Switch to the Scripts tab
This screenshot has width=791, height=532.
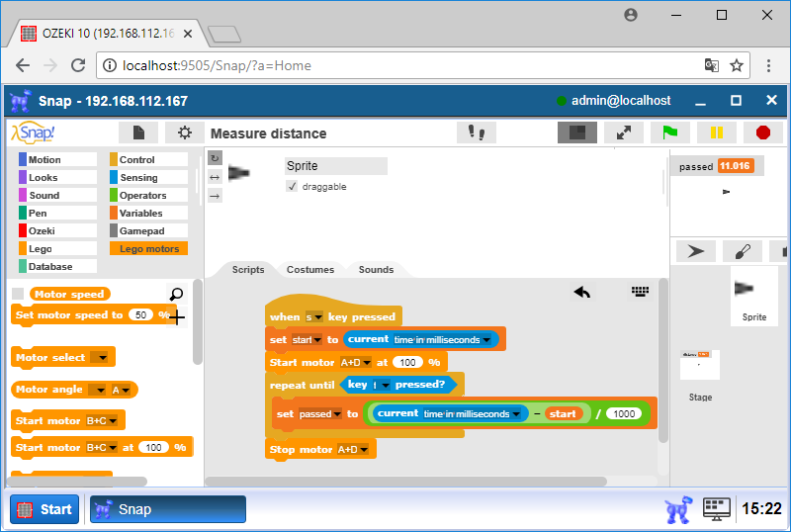pyautogui.click(x=248, y=270)
